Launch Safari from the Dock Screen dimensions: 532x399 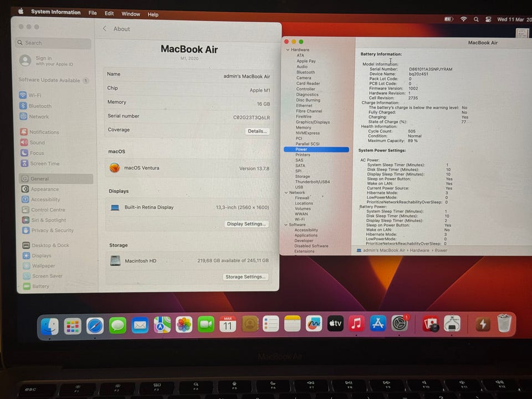[95, 326]
